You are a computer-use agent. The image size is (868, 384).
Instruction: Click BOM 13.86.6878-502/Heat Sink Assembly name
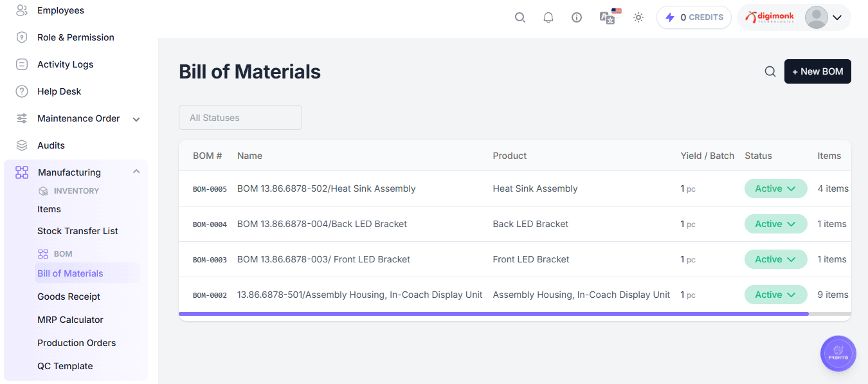[x=326, y=188]
